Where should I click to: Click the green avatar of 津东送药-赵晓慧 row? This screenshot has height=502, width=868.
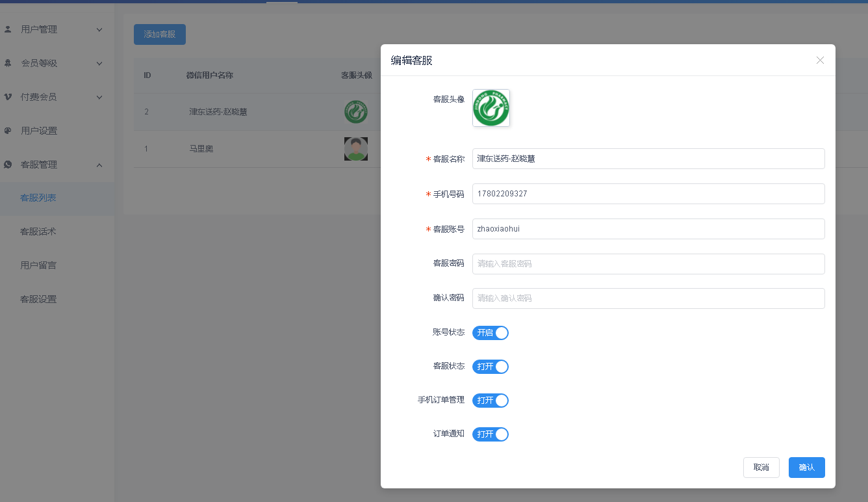[356, 112]
